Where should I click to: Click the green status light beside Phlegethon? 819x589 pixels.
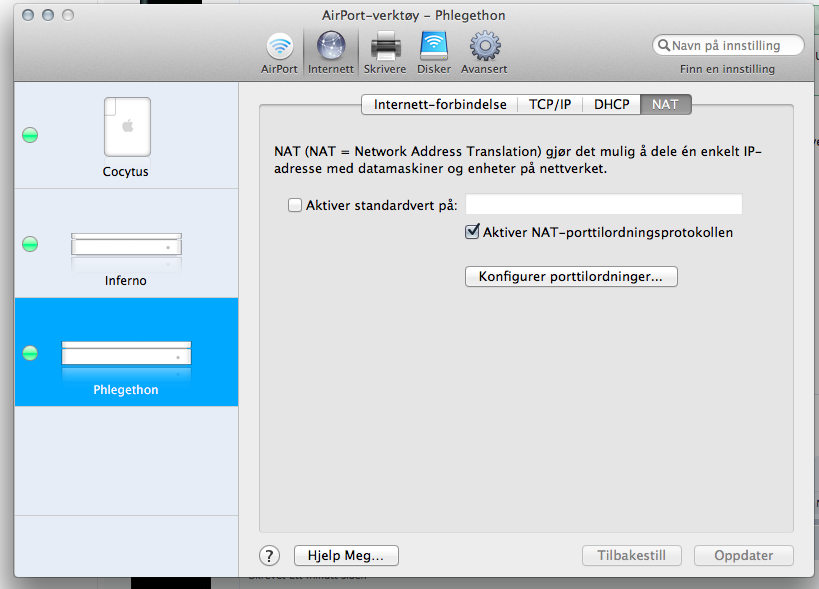[30, 354]
